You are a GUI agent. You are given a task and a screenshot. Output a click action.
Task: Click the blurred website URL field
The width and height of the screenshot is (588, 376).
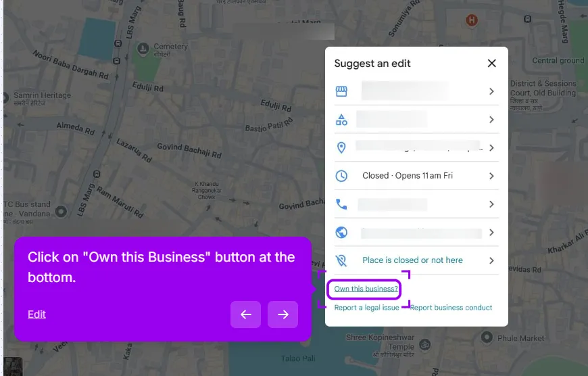pos(421,233)
